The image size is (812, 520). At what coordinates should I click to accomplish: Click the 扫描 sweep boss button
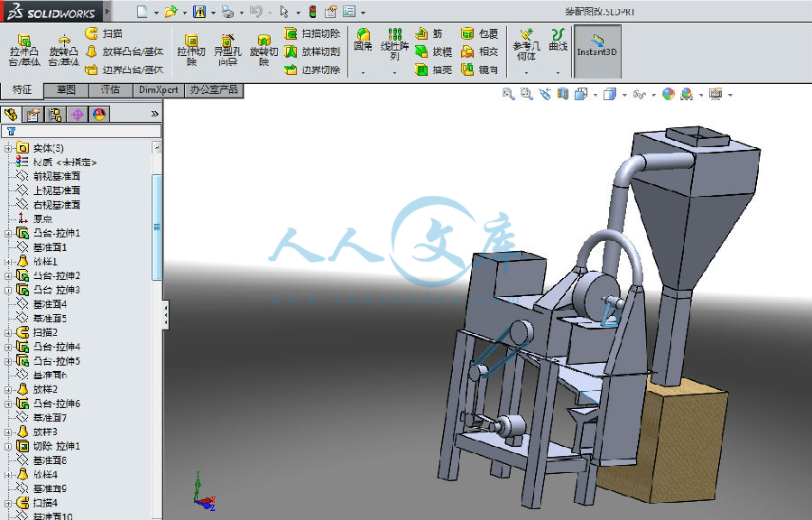point(104,33)
